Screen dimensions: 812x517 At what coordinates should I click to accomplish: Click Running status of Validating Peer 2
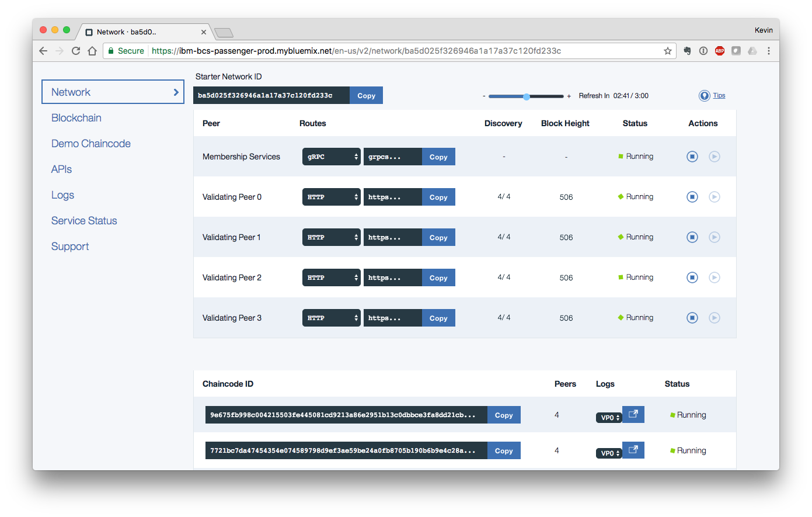pos(636,277)
